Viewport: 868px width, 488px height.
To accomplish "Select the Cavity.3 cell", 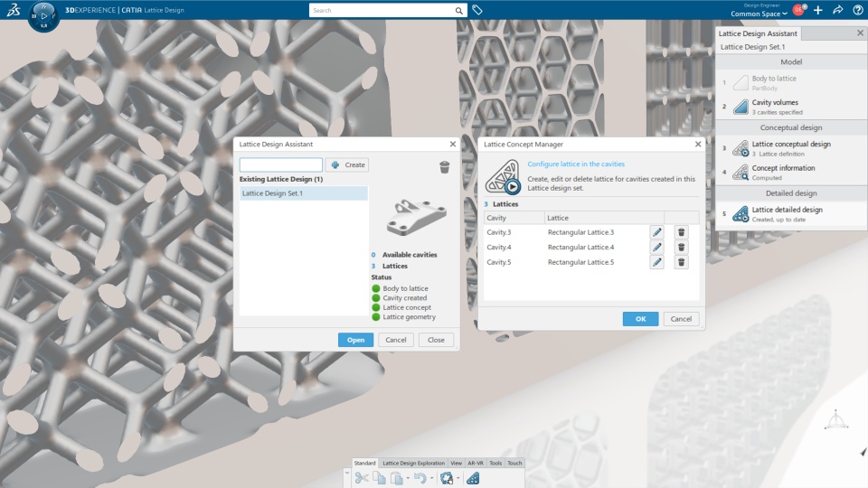I will coord(514,232).
